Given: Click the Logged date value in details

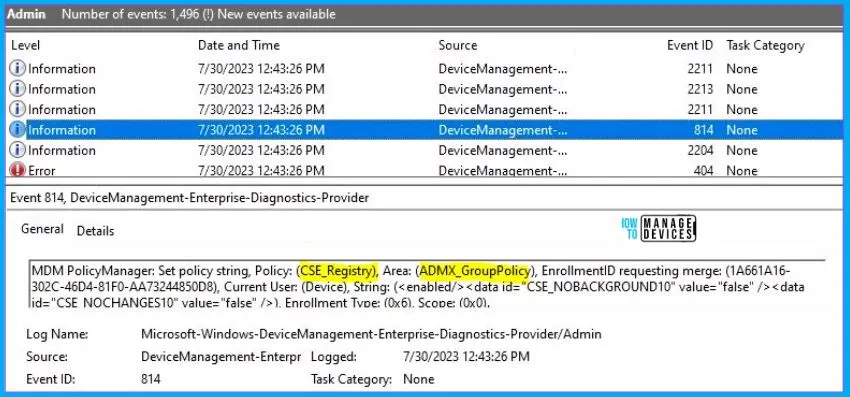Looking at the screenshot, I should [466, 356].
